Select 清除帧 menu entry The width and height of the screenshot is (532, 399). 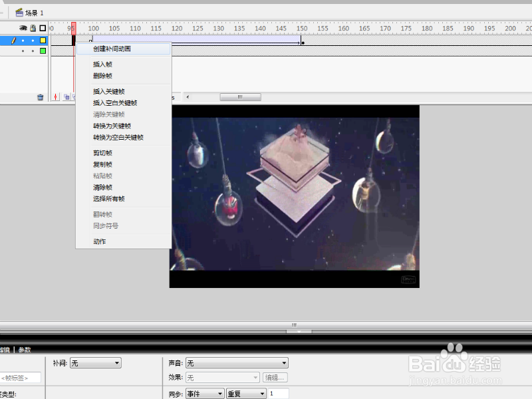[x=124, y=188]
